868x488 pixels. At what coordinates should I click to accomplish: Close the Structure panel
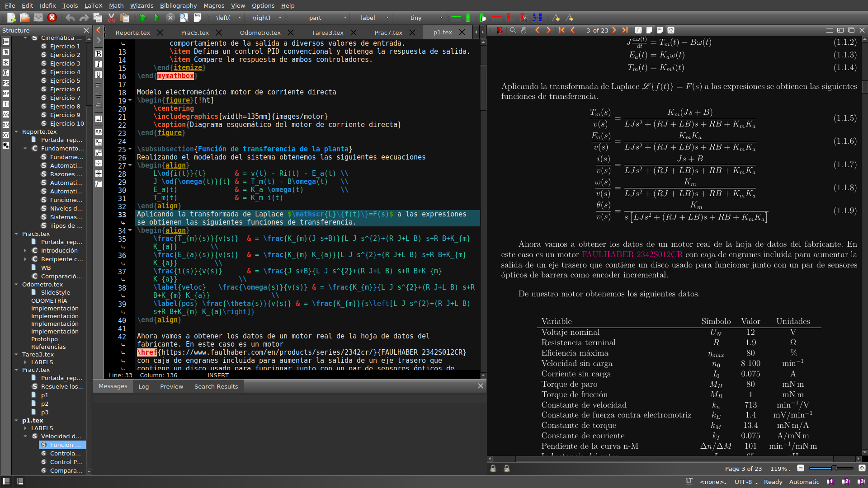pos(86,30)
